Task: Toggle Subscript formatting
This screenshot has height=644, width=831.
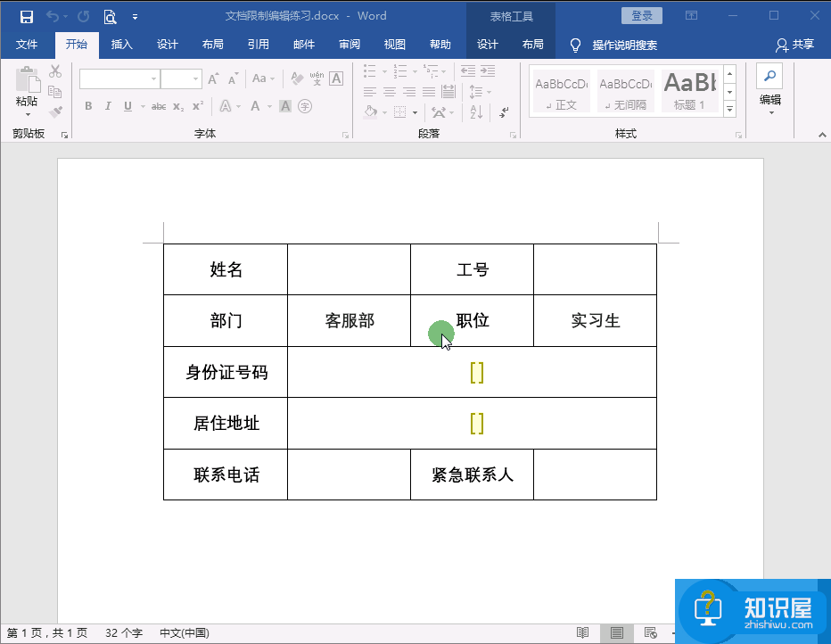Action: point(178,106)
